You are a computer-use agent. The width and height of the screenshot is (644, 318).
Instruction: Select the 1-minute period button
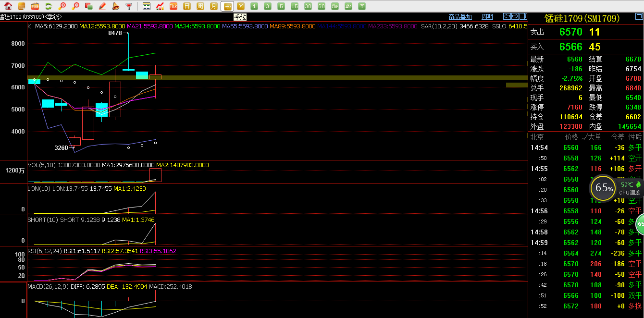click(254, 6)
